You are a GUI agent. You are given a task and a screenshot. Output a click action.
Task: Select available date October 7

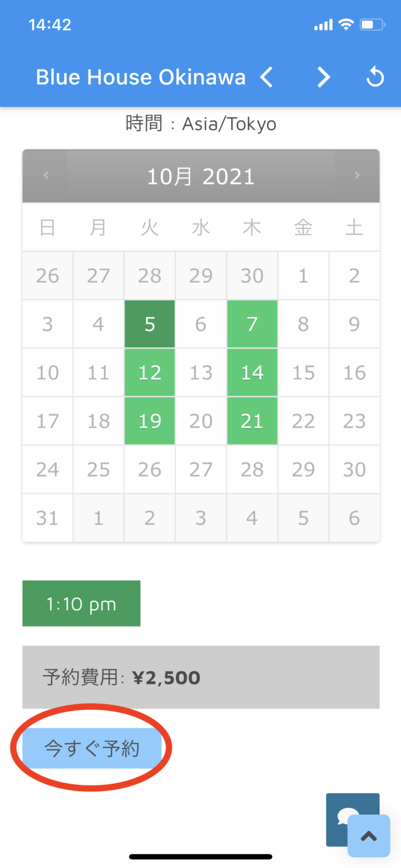pyautogui.click(x=252, y=324)
